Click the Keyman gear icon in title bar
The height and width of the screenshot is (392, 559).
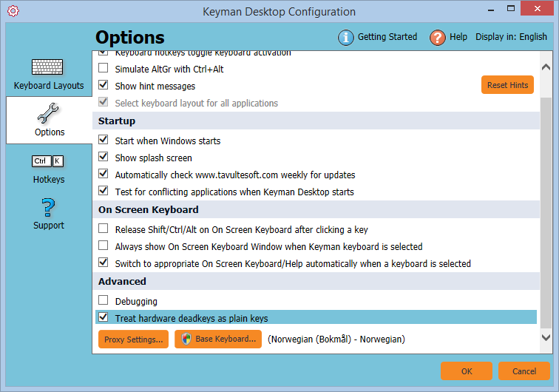pyautogui.click(x=13, y=11)
